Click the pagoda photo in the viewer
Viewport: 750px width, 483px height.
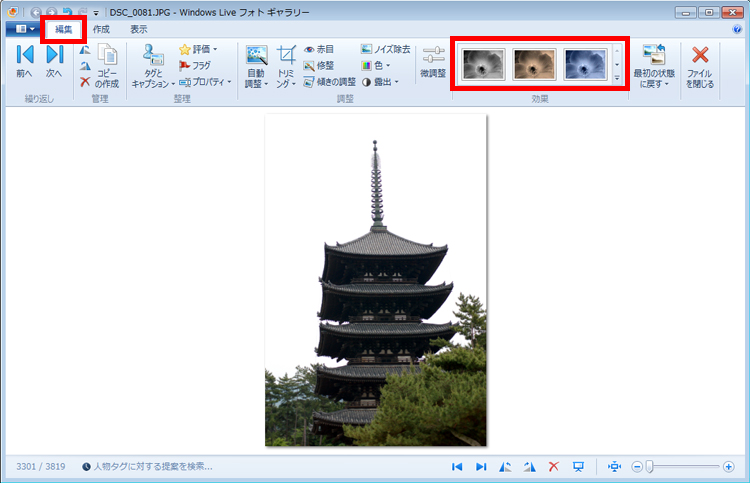coord(376,280)
